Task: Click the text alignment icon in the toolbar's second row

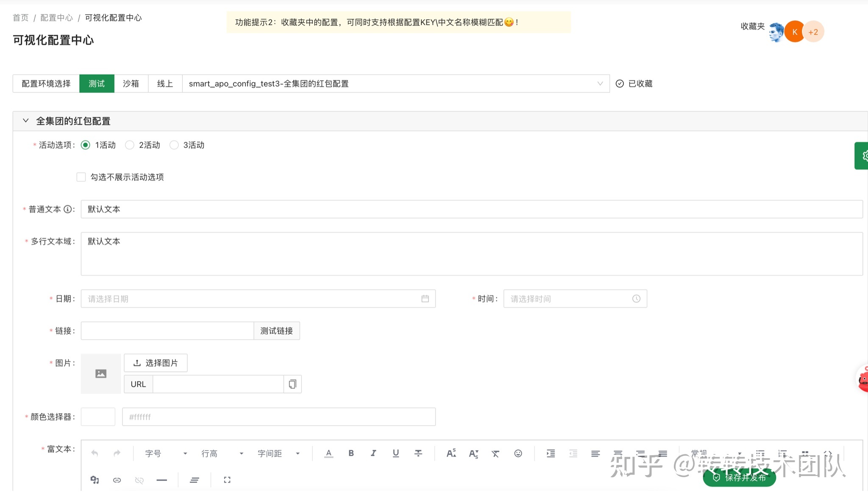Action: [x=195, y=480]
